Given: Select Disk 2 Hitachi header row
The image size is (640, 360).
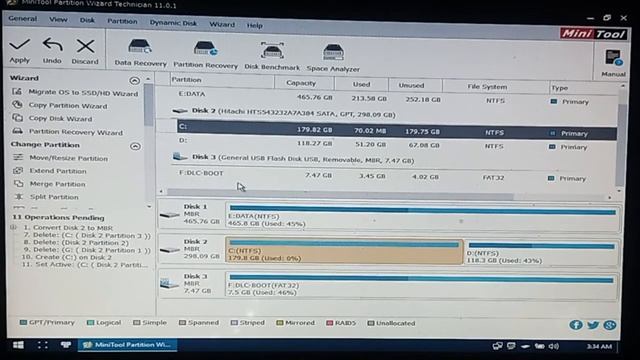Looking at the screenshot, I should (x=283, y=113).
